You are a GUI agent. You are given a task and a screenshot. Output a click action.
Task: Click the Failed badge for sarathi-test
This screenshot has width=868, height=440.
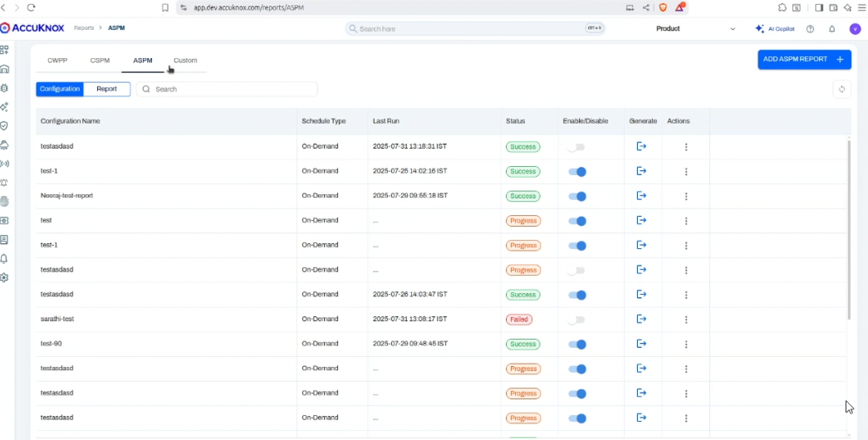(519, 320)
